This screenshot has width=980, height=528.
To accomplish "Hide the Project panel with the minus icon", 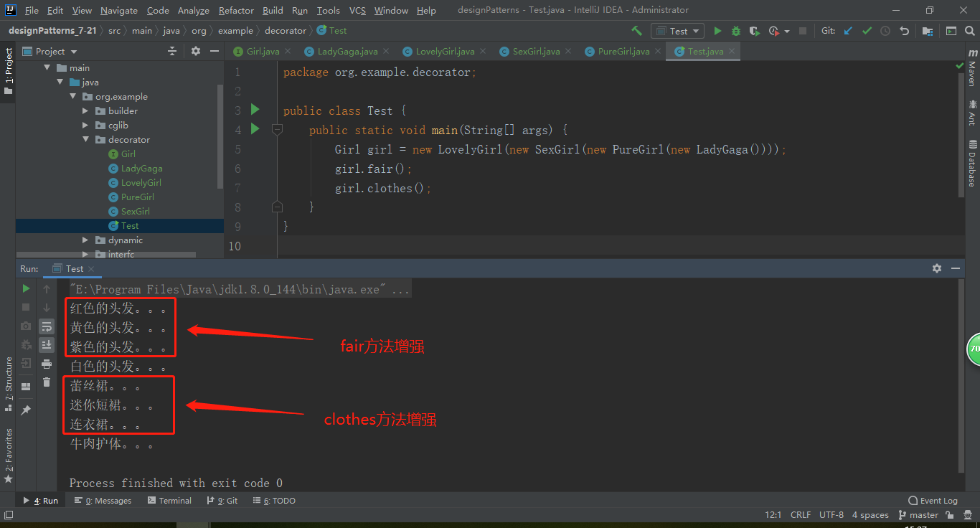I will 215,51.
